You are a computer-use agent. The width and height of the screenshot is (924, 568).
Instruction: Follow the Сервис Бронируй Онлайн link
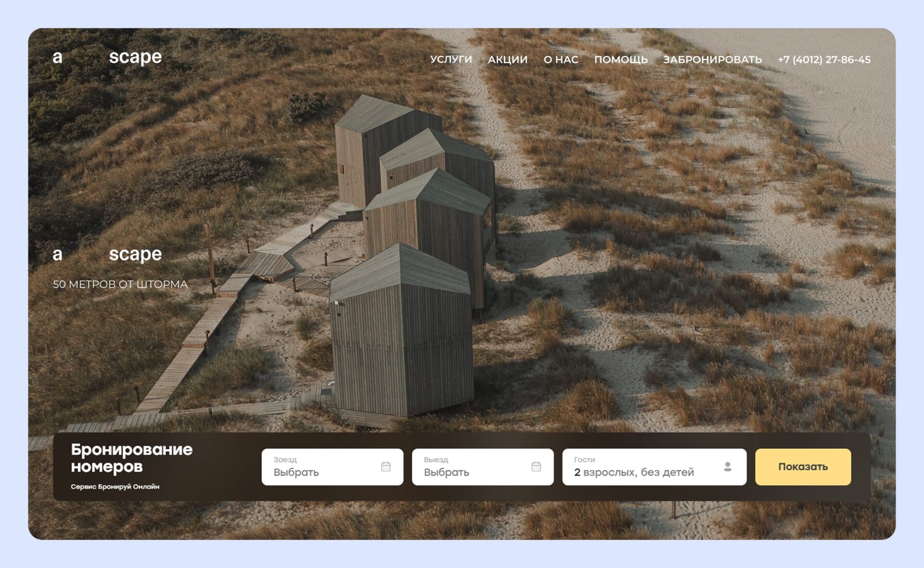[x=115, y=487]
